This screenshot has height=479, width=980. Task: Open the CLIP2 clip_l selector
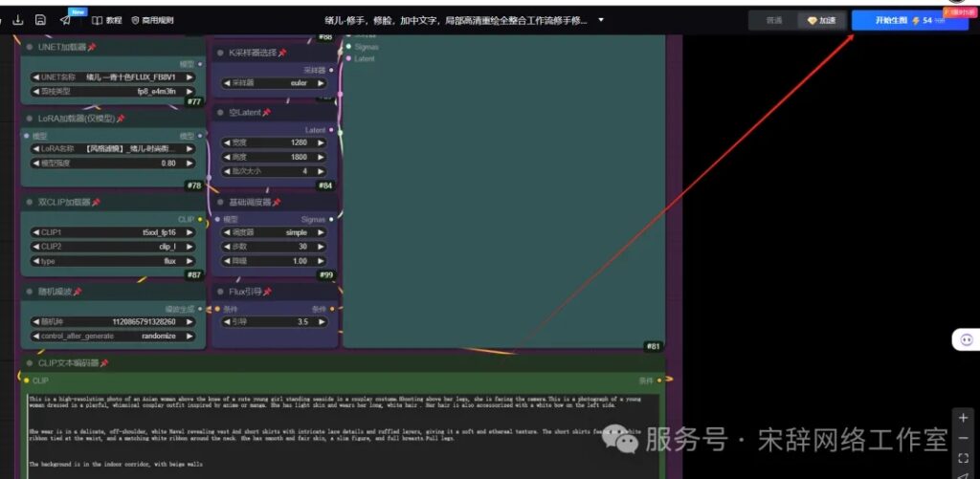tap(113, 247)
